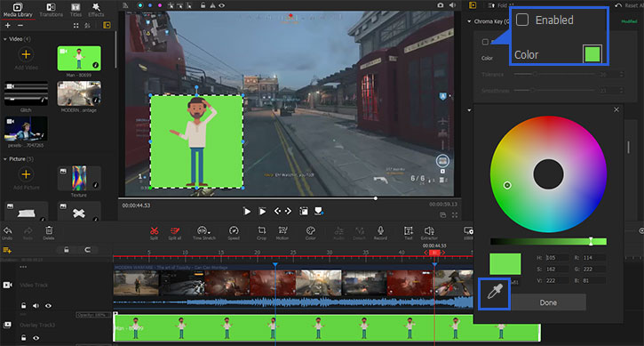Lock the Video Track
644x346 pixels.
(x=24, y=306)
